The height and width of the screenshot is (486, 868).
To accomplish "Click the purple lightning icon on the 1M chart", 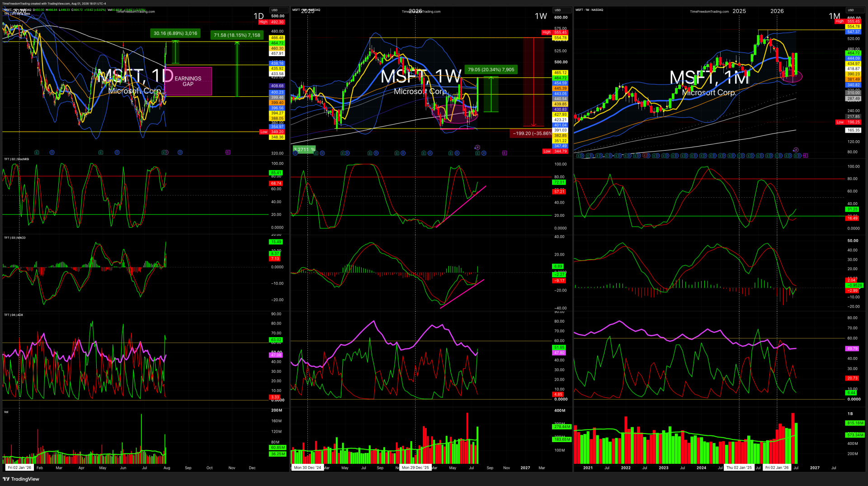I will 796,150.
